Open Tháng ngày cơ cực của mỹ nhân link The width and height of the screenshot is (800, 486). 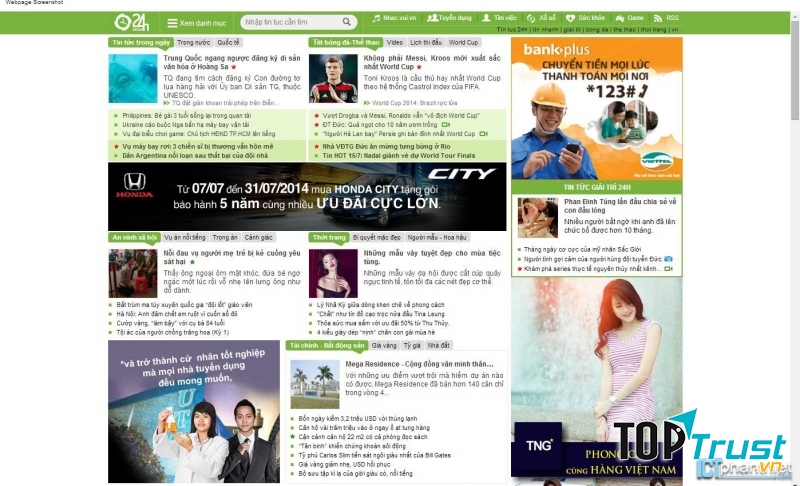tap(582, 250)
